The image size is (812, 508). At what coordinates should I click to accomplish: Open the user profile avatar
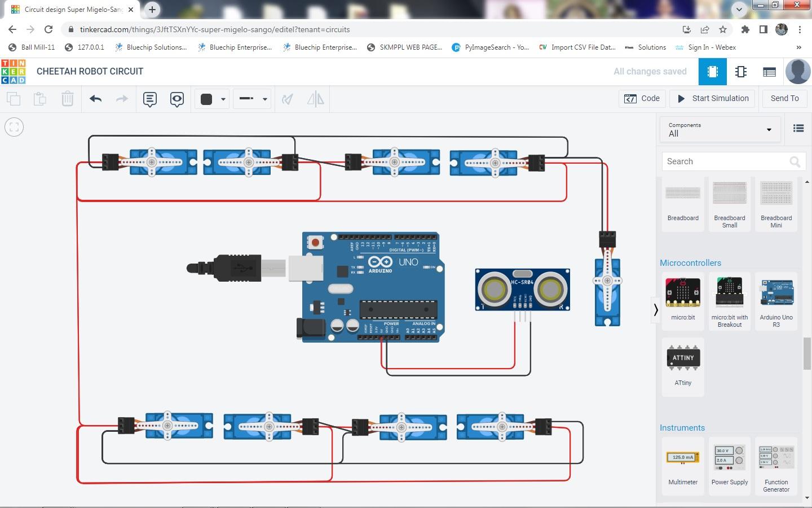click(798, 71)
